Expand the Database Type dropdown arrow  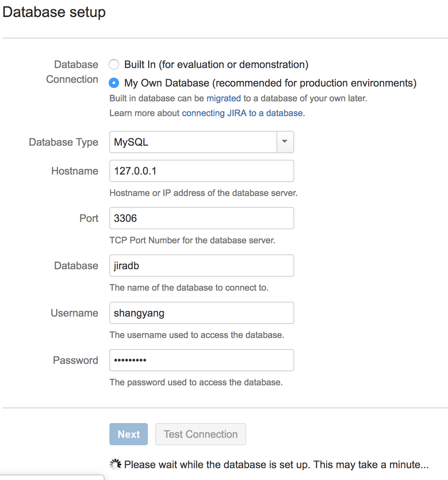[285, 142]
